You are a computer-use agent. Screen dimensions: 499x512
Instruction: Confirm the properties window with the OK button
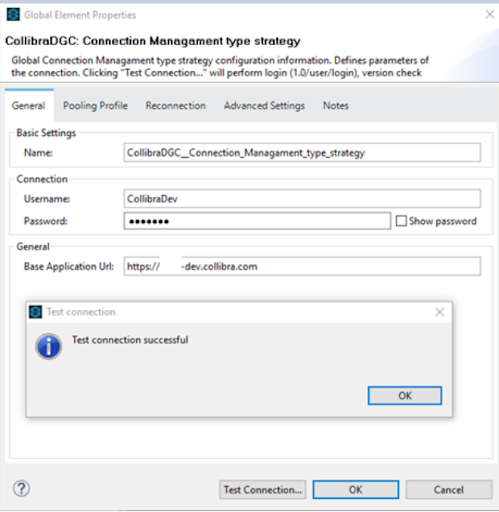(356, 490)
